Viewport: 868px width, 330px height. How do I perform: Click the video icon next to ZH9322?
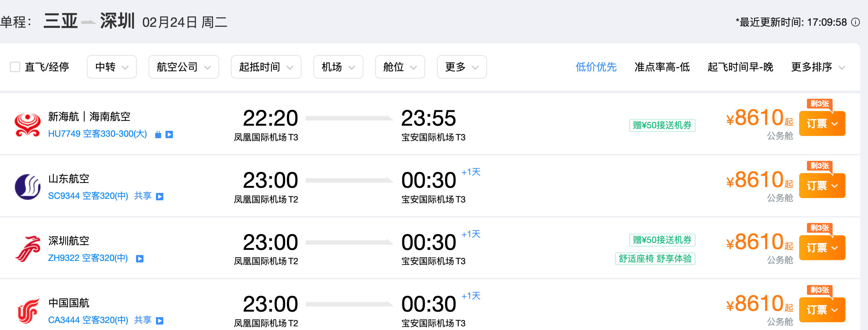coord(140,259)
